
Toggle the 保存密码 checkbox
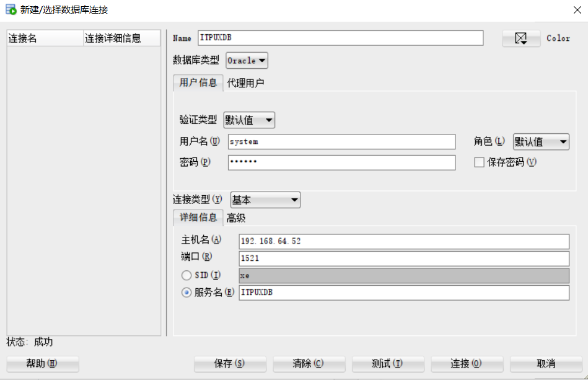(479, 162)
